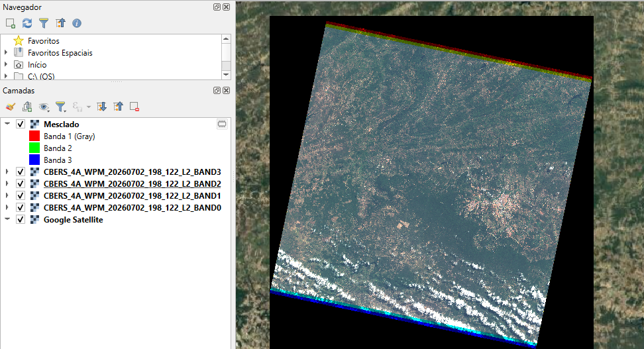Toggle visibility of the BAND3 layer
The width and height of the screenshot is (644, 349).
click(x=21, y=172)
